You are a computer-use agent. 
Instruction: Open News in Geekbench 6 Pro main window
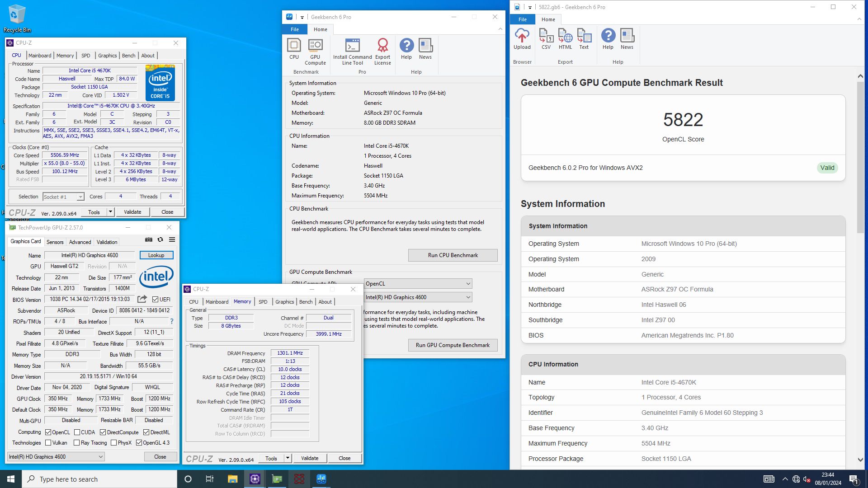pos(425,49)
